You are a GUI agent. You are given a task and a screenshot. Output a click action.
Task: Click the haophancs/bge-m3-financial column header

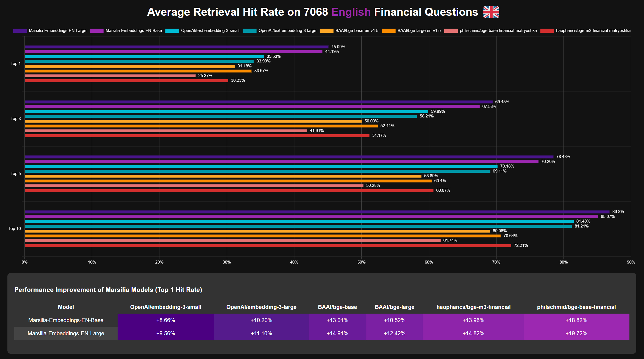click(473, 307)
